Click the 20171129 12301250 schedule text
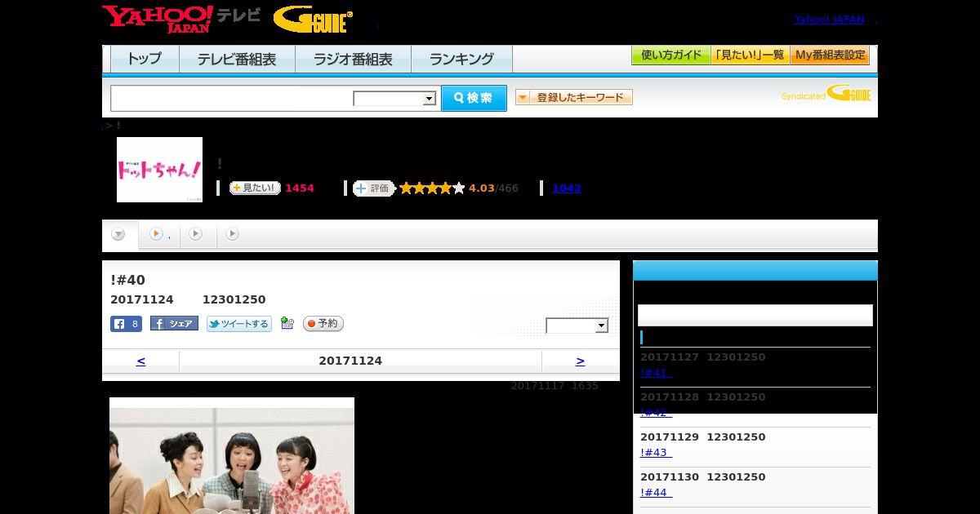 pyautogui.click(x=703, y=437)
